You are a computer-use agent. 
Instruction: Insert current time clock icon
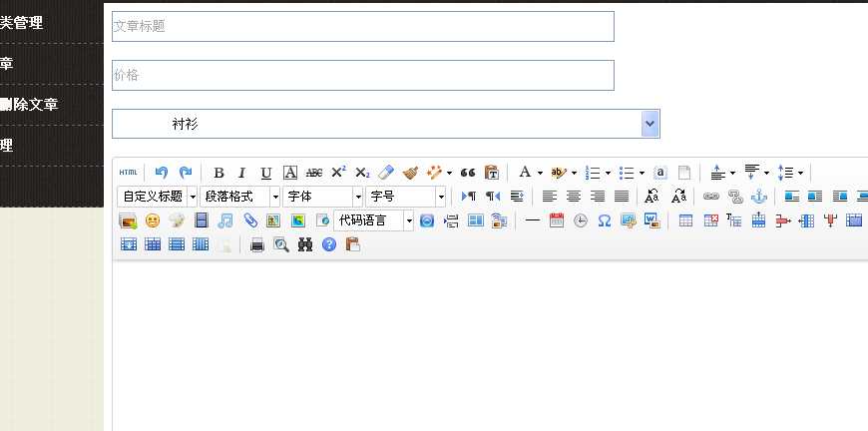coord(581,220)
